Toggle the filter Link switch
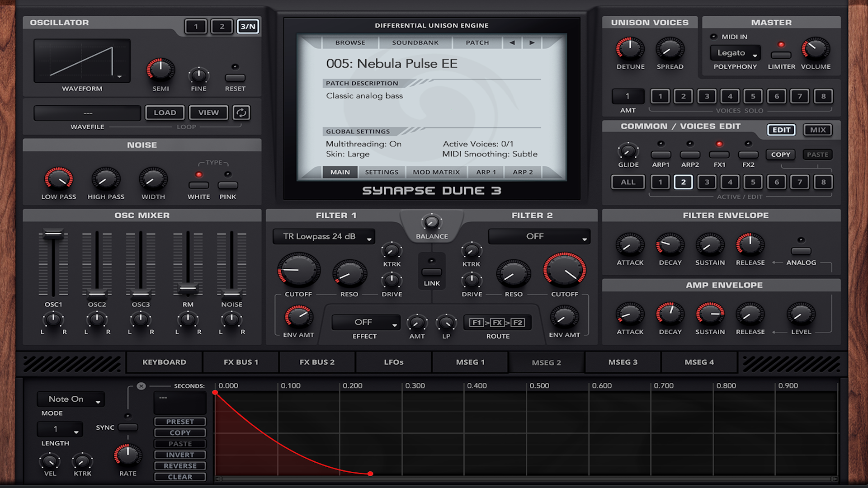Image resolution: width=868 pixels, height=488 pixels. coord(431,272)
